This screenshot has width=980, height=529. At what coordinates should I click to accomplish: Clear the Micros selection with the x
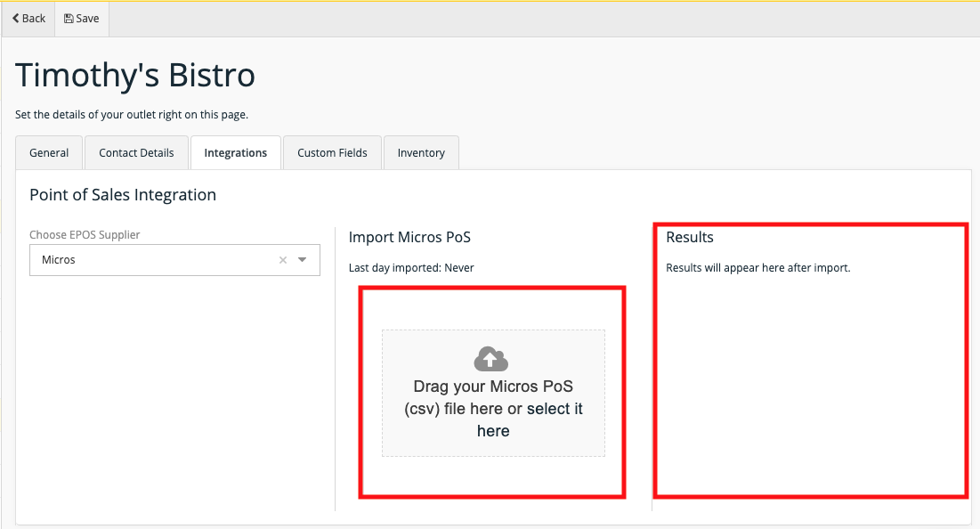click(x=283, y=260)
